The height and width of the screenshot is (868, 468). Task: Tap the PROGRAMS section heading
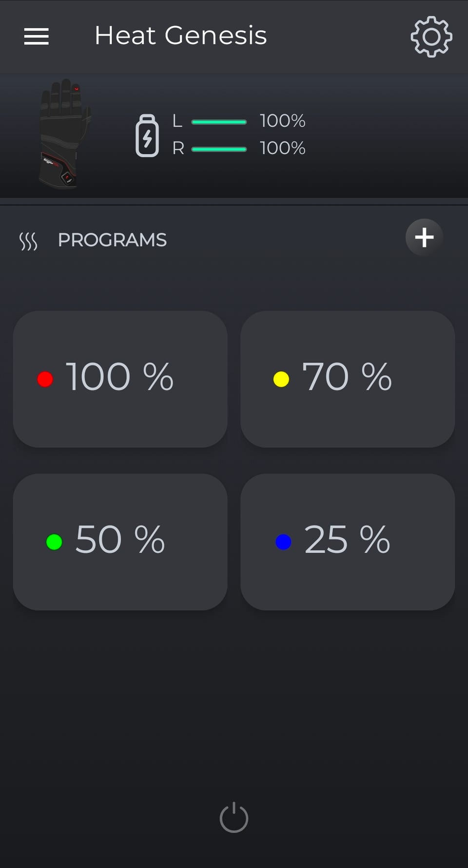pyautogui.click(x=112, y=240)
